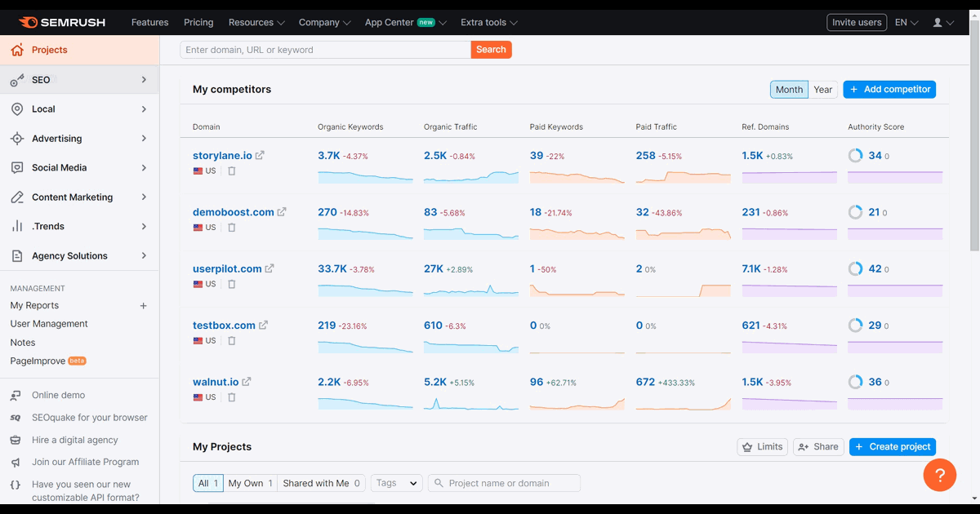
Task: Add a new report with the plus icon
Action: (x=144, y=306)
